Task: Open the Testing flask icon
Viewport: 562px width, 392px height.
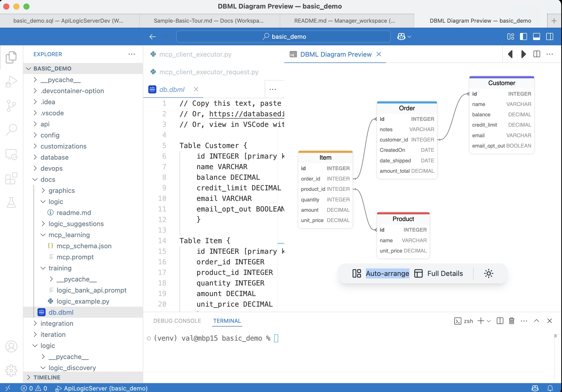Action: pyautogui.click(x=11, y=202)
